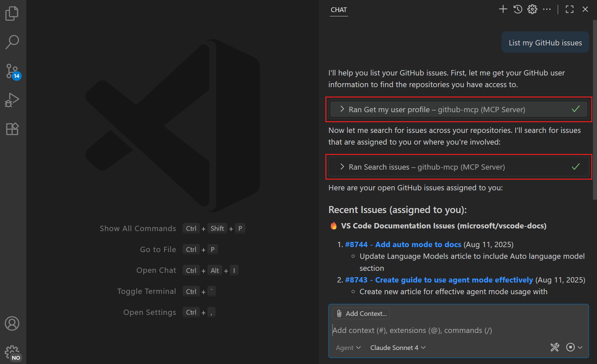Expand the Ran Get my user profile step
The image size is (597, 364).
(342, 109)
